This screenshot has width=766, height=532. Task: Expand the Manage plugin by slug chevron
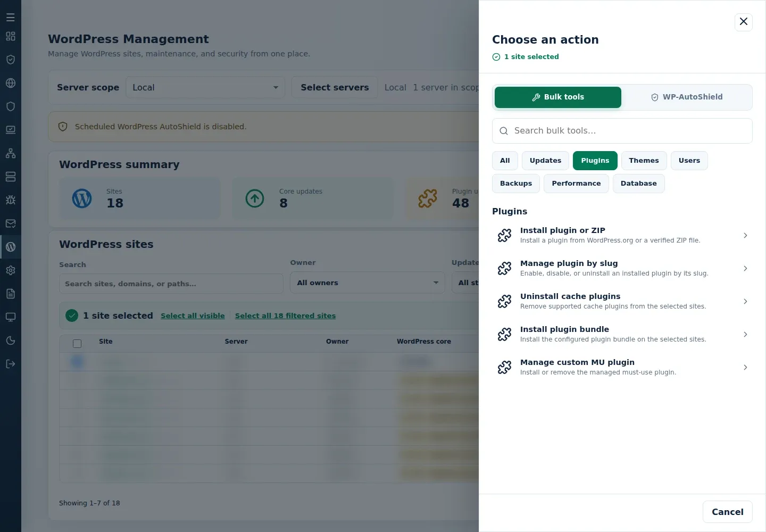point(745,269)
